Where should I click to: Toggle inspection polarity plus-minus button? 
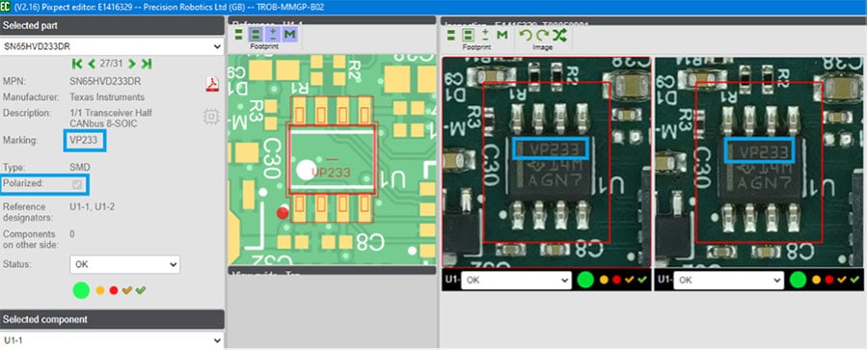pyautogui.click(x=485, y=36)
